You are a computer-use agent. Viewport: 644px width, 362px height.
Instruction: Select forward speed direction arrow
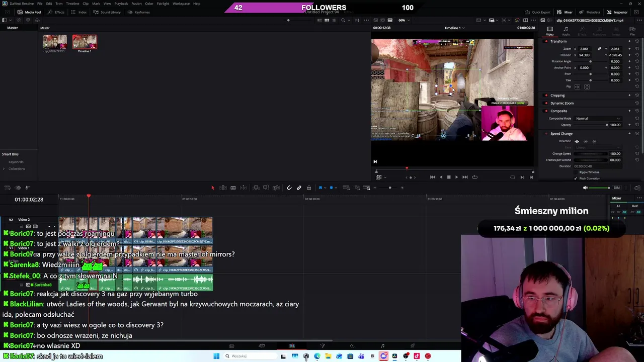click(577, 142)
